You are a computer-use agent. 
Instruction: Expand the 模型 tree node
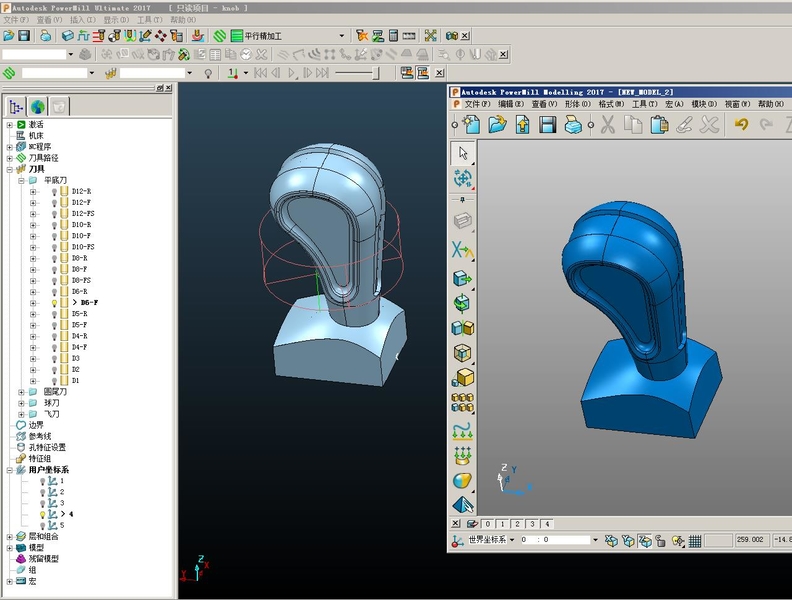(x=10, y=548)
